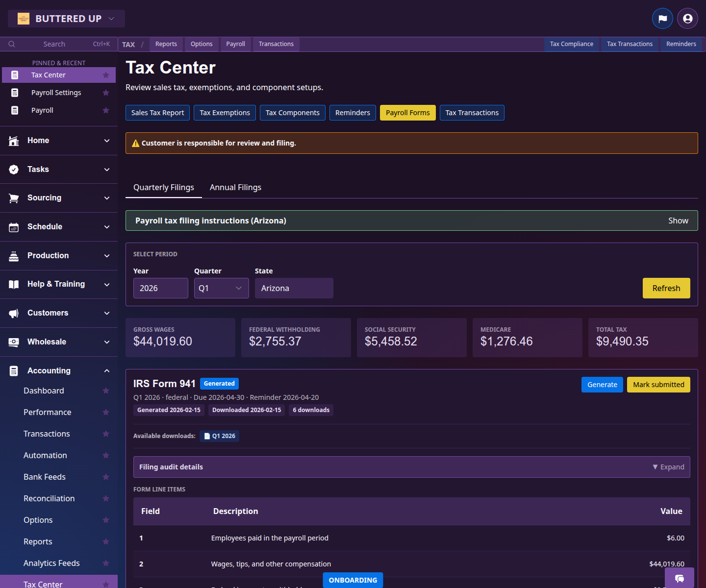The width and height of the screenshot is (706, 588).
Task: Click the Refresh button in Select Period
Action: [666, 288]
